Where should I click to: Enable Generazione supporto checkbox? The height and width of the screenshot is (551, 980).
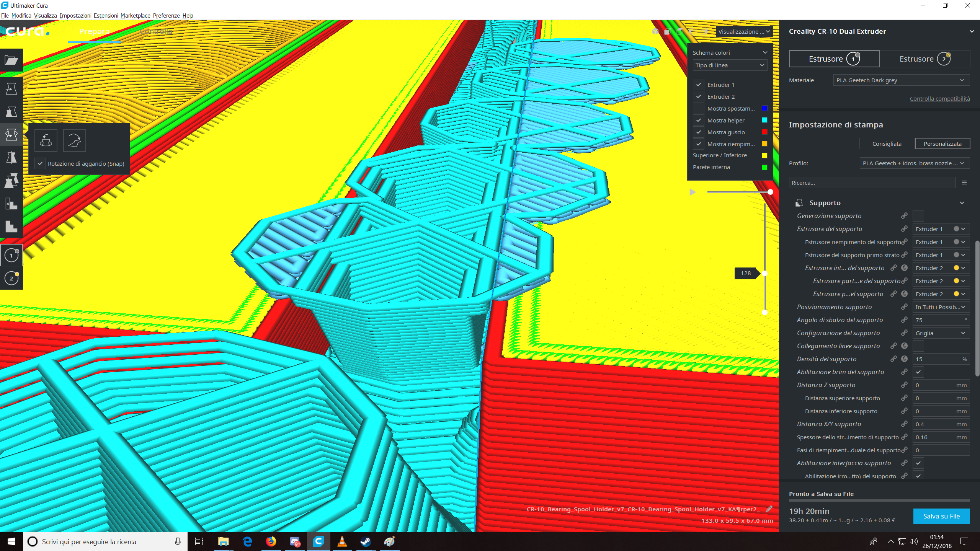(x=918, y=216)
